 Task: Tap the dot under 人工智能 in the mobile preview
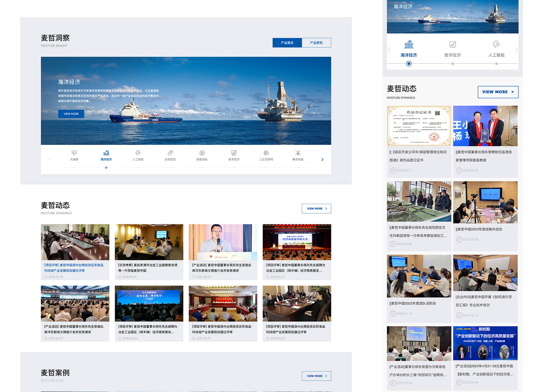(x=497, y=64)
